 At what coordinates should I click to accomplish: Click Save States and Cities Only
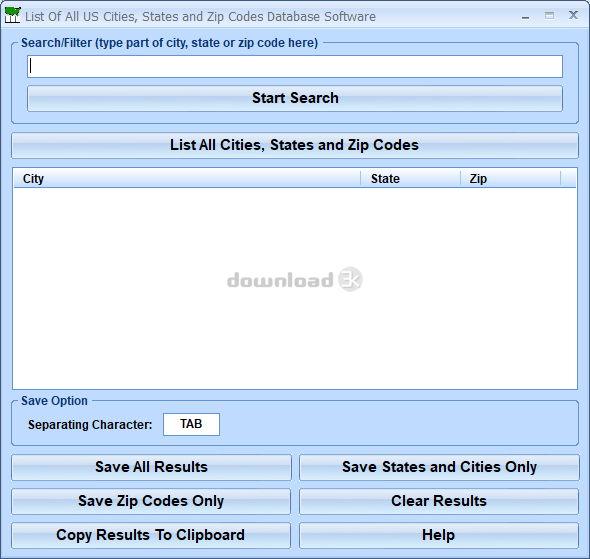[x=439, y=467]
